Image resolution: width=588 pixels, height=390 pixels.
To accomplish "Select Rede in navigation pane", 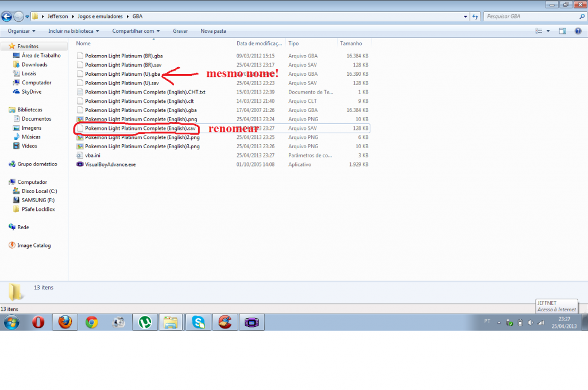I will click(19, 227).
